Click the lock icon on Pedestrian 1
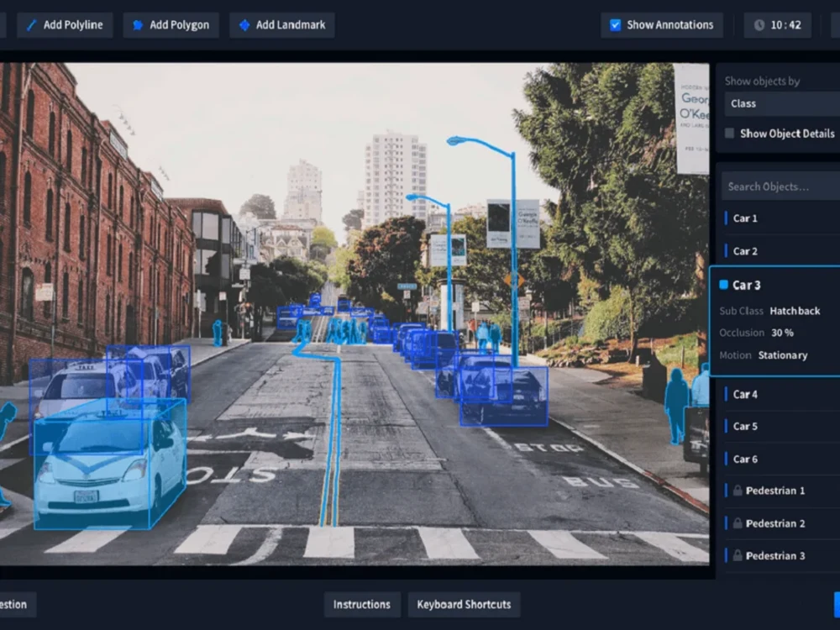Viewport: 840px width, 630px height. point(737,491)
